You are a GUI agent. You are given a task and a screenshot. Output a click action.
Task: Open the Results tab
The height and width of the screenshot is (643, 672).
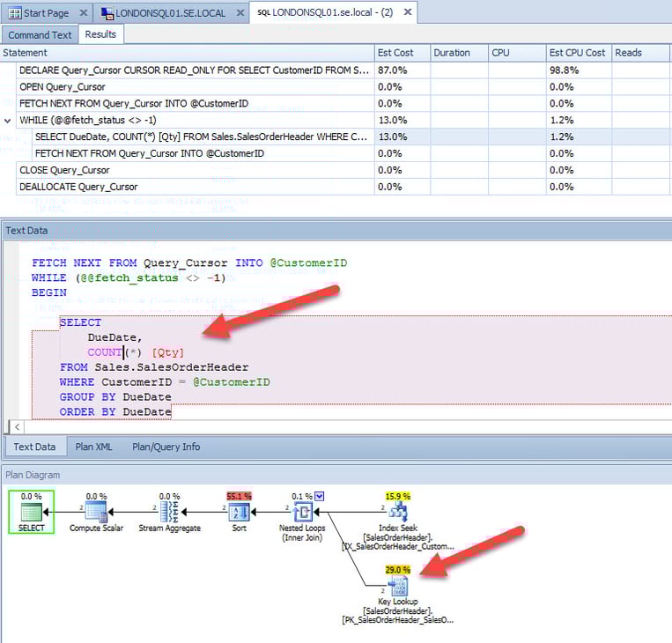pos(100,34)
